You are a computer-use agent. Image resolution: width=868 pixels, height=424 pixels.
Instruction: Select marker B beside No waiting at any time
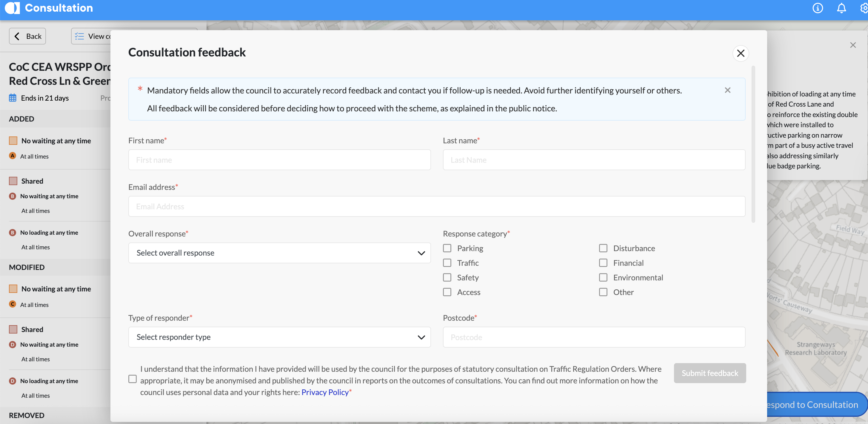click(13, 196)
